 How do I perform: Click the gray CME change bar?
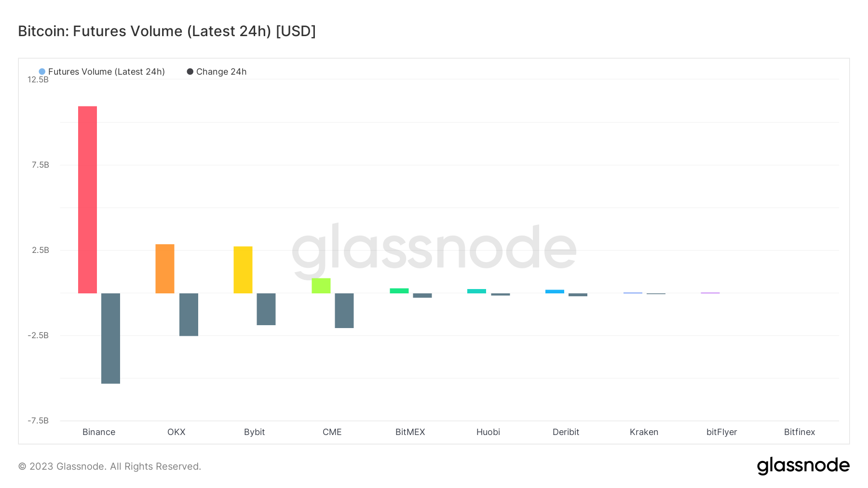[344, 310]
